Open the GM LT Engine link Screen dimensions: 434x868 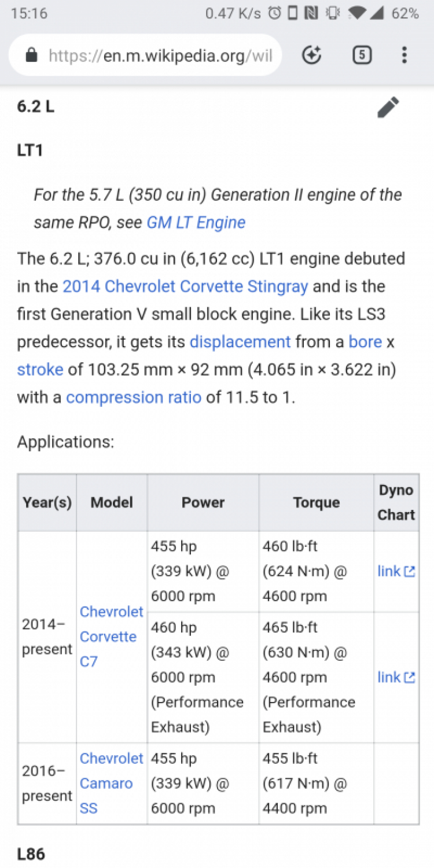(x=196, y=223)
